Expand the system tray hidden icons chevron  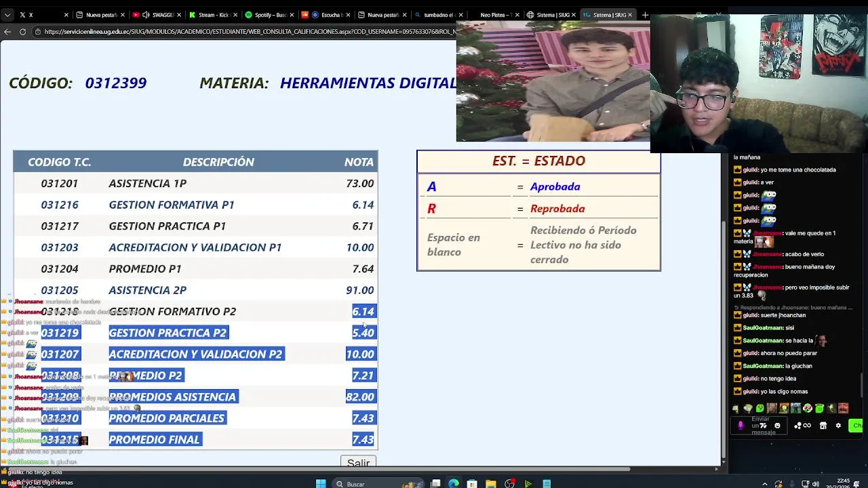point(765,484)
